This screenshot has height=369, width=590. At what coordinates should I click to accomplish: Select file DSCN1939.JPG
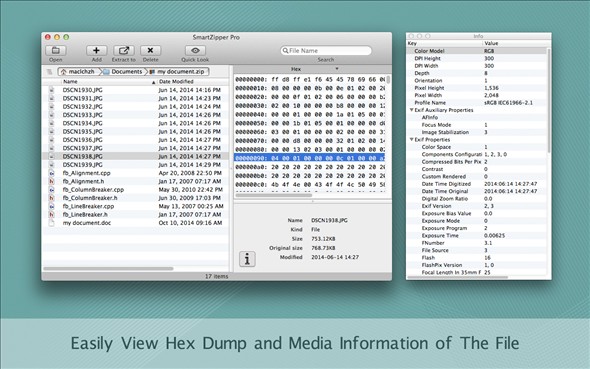[x=135, y=164]
